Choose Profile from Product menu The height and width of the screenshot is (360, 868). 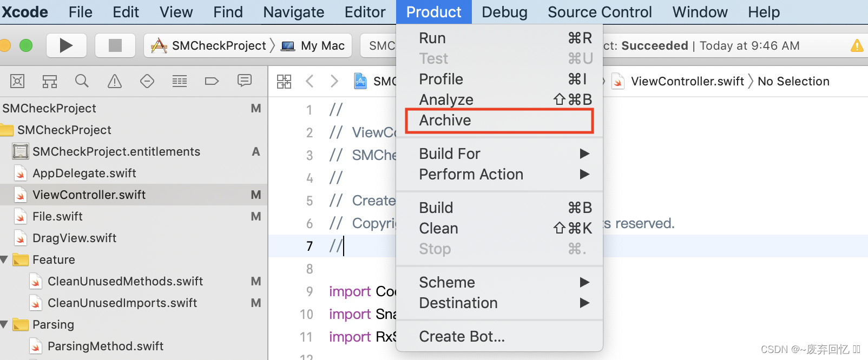tap(499, 79)
